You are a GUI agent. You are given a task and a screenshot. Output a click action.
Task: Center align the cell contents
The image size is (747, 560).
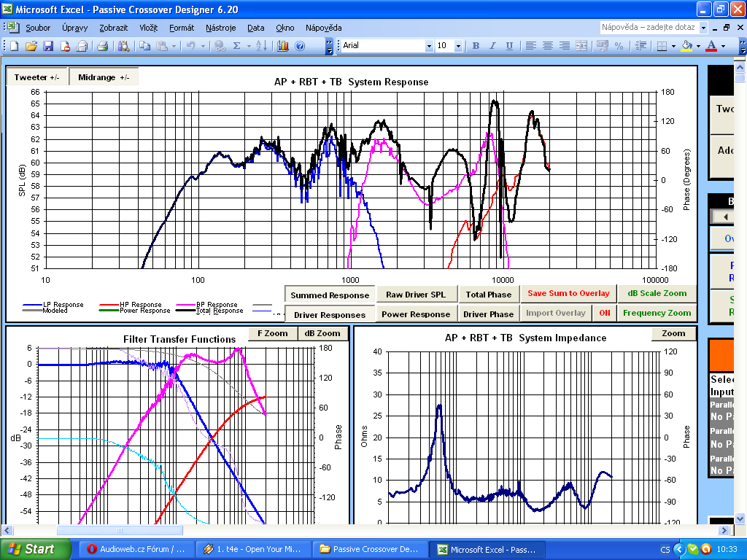click(x=548, y=46)
